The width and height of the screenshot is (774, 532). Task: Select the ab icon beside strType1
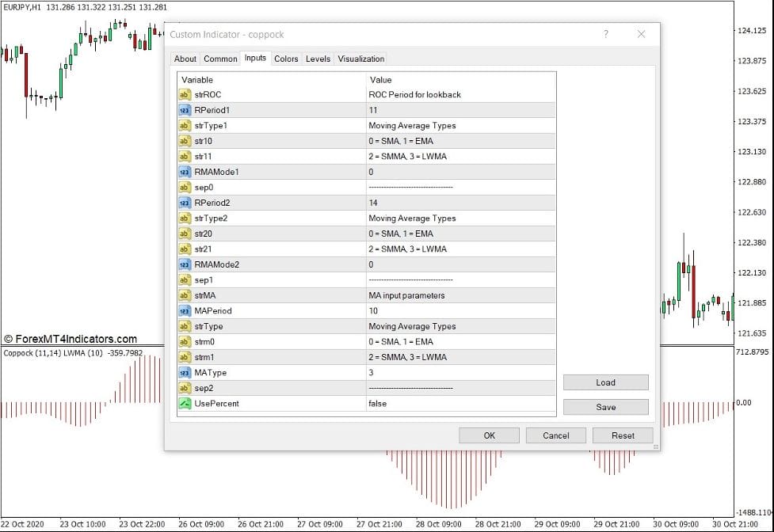[x=184, y=125]
